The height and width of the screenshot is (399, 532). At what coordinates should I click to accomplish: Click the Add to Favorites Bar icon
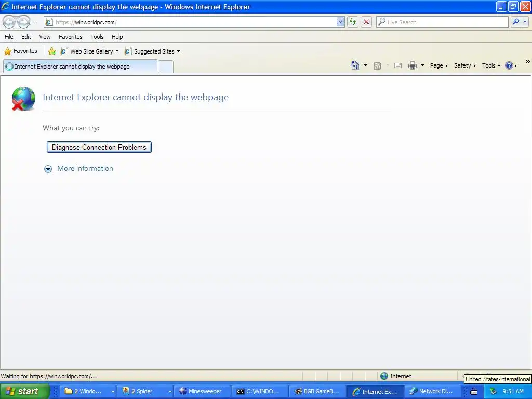(51, 51)
